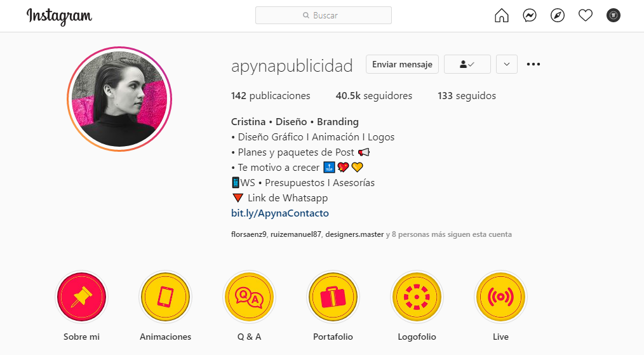Open Messenger direct messages icon
Image resolution: width=644 pixels, height=355 pixels.
tap(530, 16)
